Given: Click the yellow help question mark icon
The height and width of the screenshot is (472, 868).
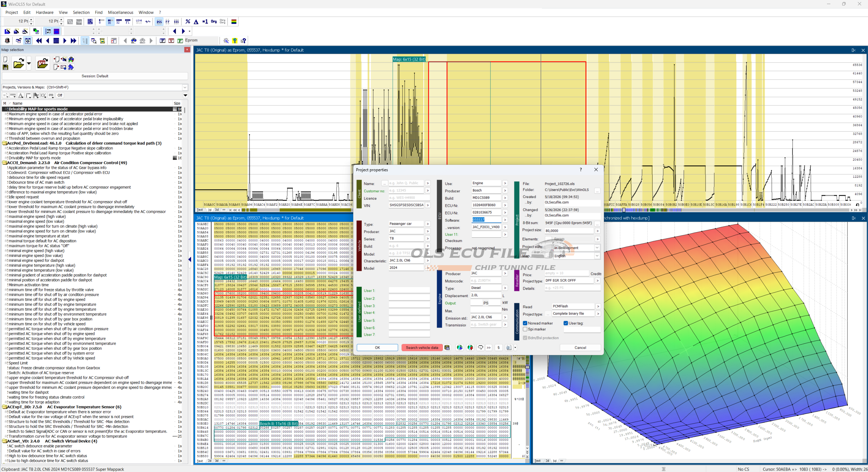Looking at the screenshot, I should coord(235,41).
